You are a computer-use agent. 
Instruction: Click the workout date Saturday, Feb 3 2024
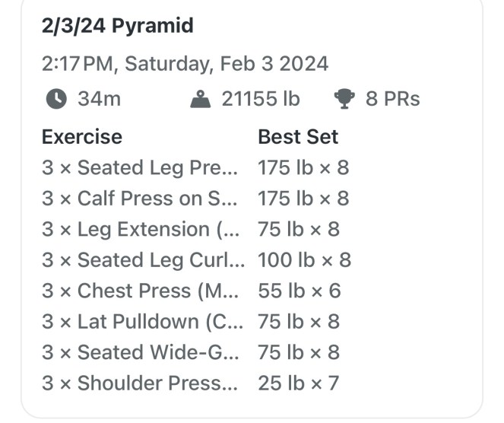tap(185, 63)
